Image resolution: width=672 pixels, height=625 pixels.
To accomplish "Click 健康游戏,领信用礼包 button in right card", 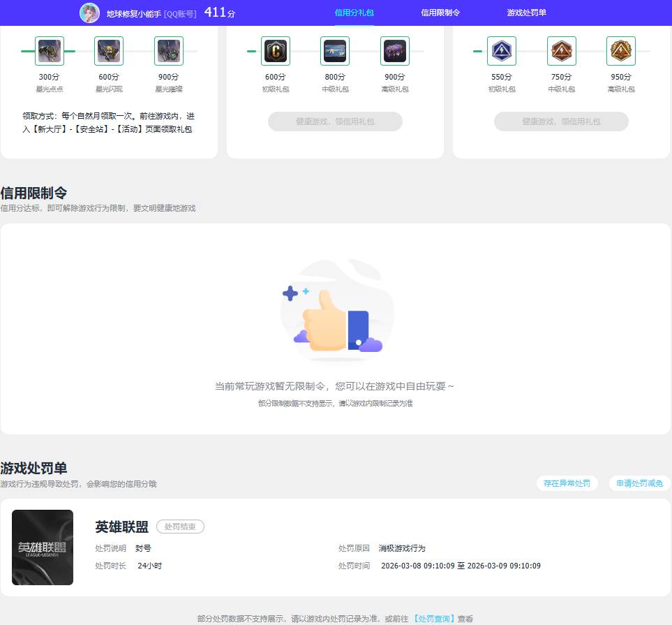I will point(562,122).
